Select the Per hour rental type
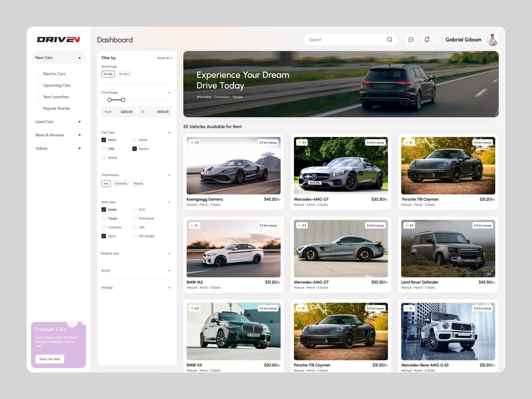Image resolution: width=532 pixels, height=399 pixels. (x=124, y=74)
